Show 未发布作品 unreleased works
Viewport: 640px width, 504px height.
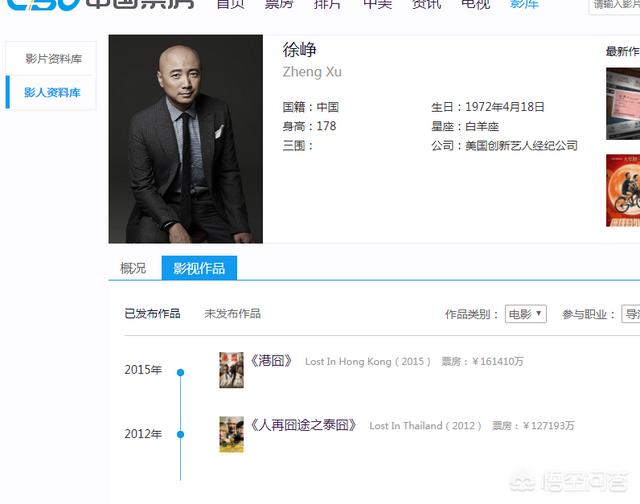pos(232,313)
